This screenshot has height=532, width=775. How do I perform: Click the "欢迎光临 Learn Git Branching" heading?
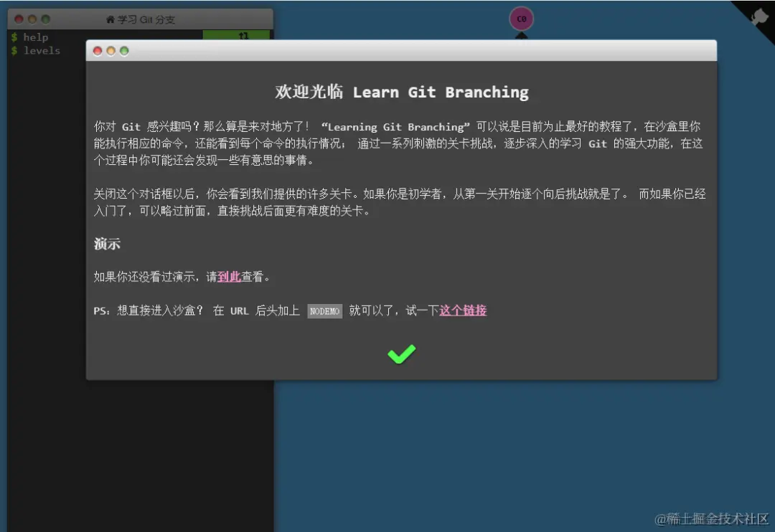(x=401, y=92)
